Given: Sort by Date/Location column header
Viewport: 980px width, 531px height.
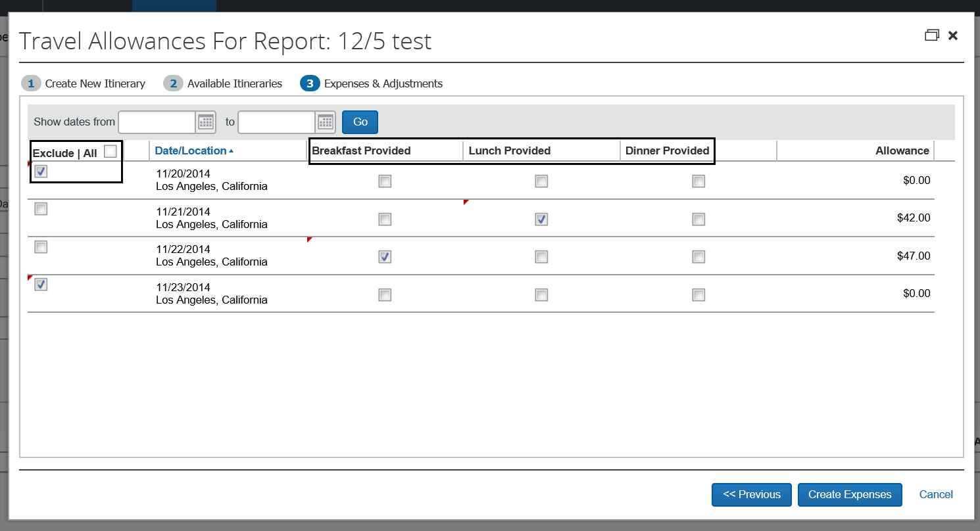Looking at the screenshot, I should [x=191, y=150].
